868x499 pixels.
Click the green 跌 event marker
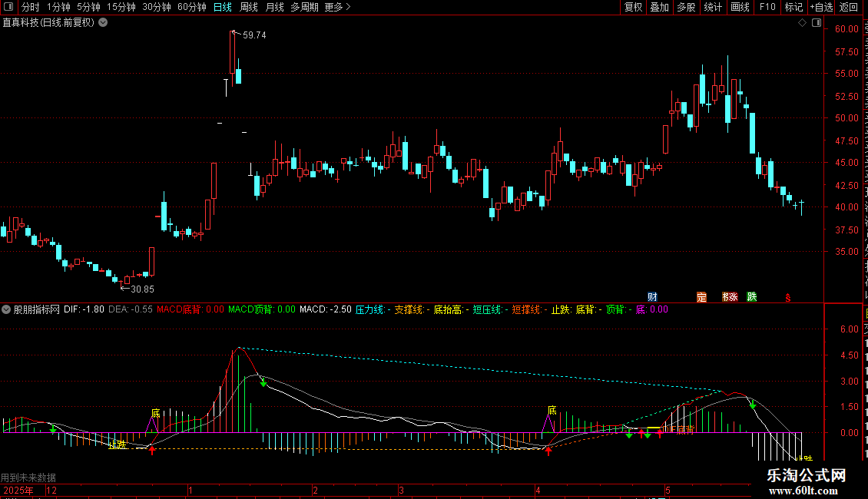[752, 297]
